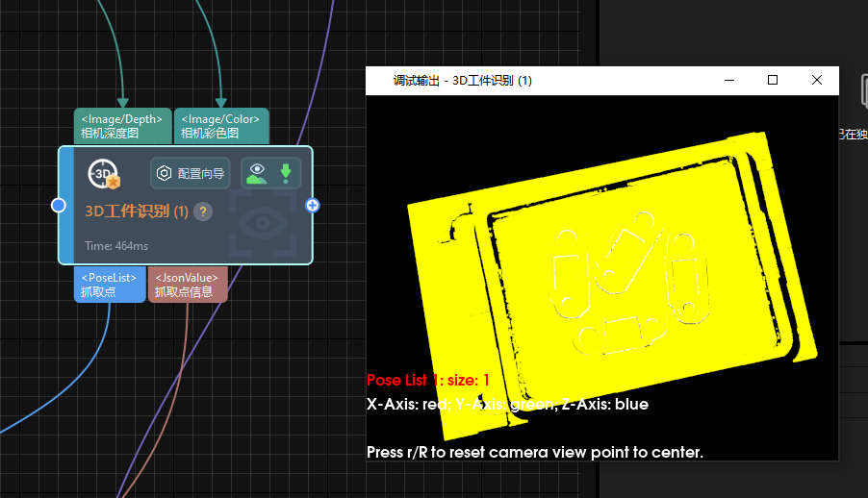Click the blue input connector circle
Screen dimensions: 868x498
point(58,206)
